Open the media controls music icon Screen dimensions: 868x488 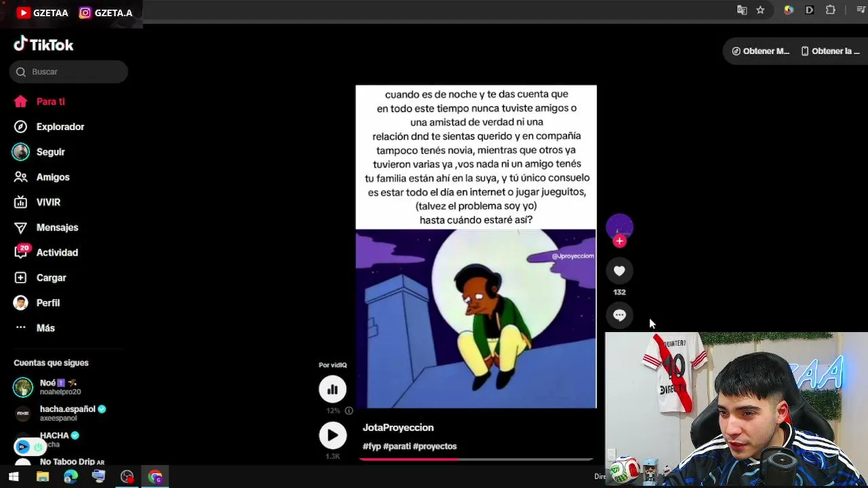coord(861,10)
